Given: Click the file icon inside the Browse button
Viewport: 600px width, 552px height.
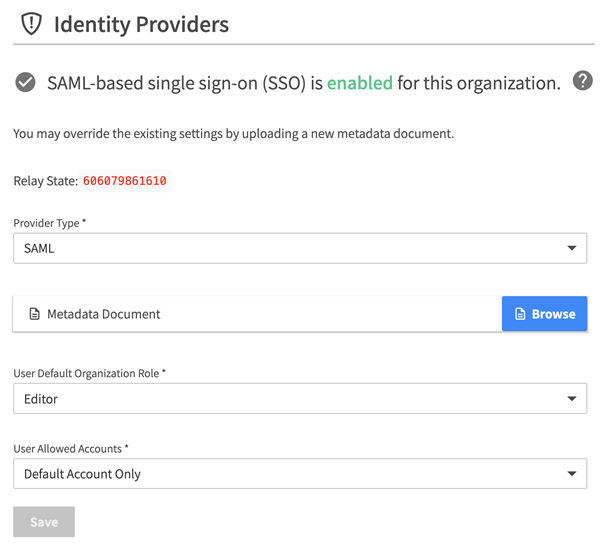Looking at the screenshot, I should (520, 314).
